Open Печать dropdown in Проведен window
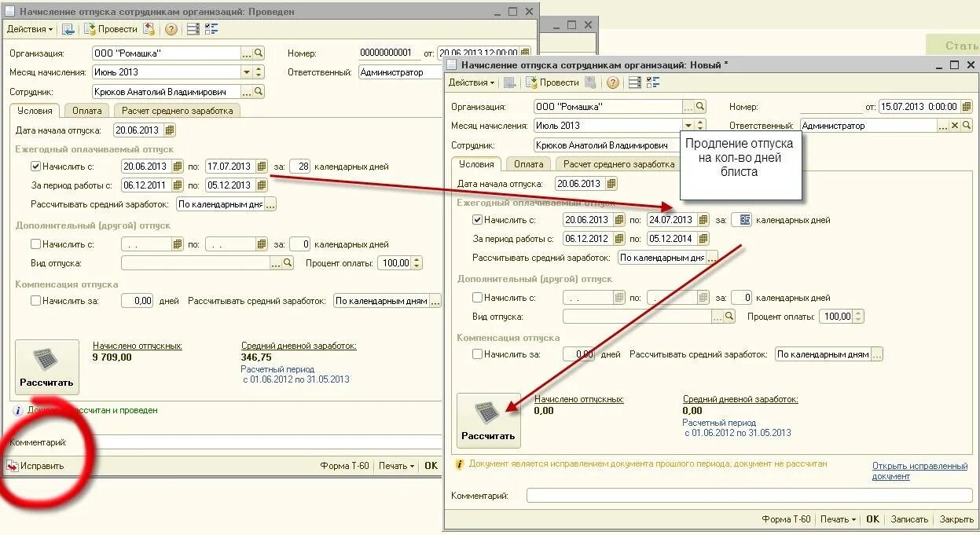 [396, 466]
